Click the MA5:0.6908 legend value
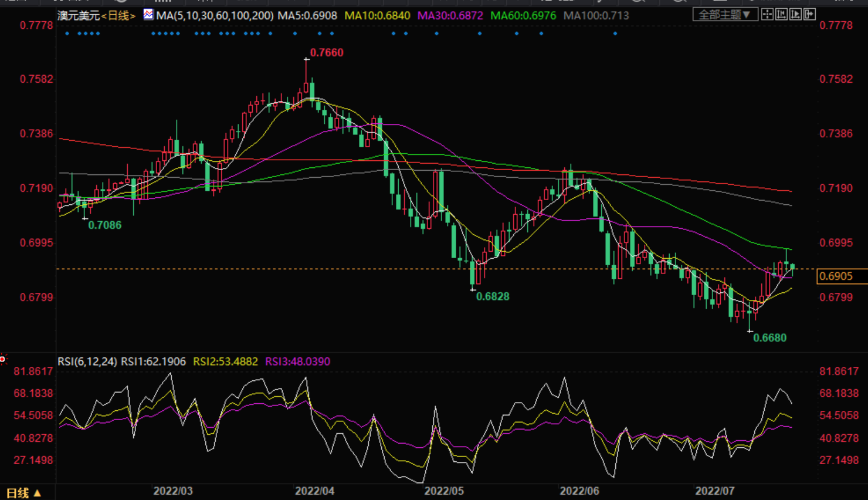 point(307,16)
